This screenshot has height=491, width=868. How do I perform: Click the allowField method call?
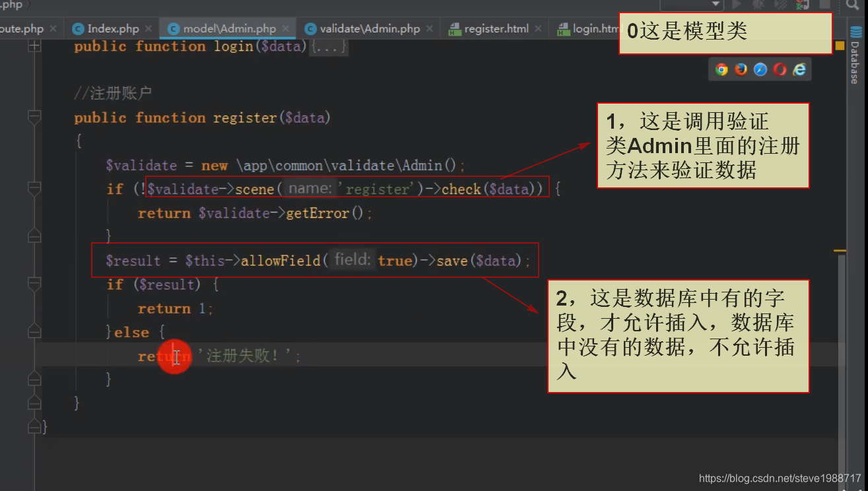click(x=281, y=261)
